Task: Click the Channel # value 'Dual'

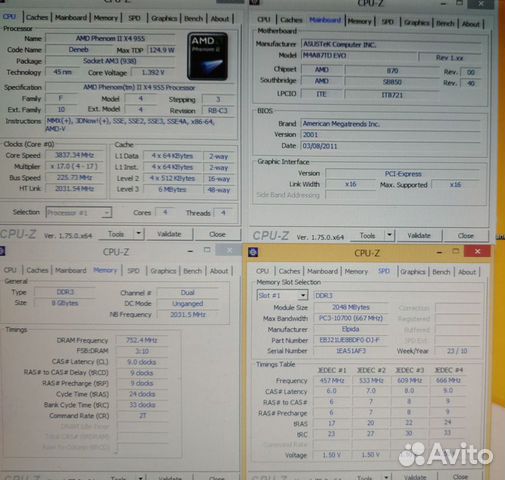Action: tap(188, 292)
